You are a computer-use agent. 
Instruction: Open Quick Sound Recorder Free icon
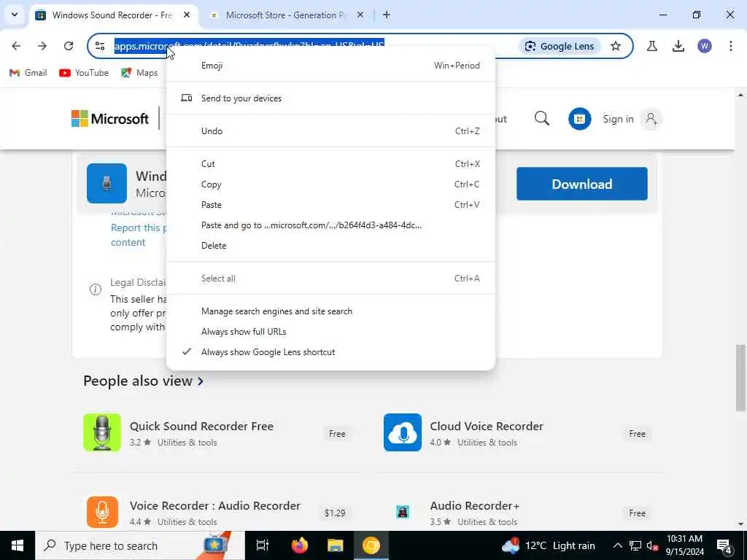click(x=102, y=432)
